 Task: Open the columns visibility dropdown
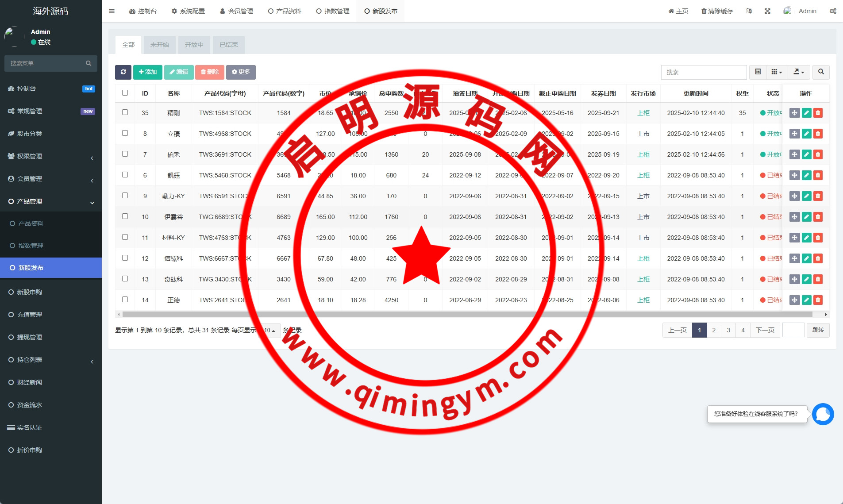[x=777, y=72]
